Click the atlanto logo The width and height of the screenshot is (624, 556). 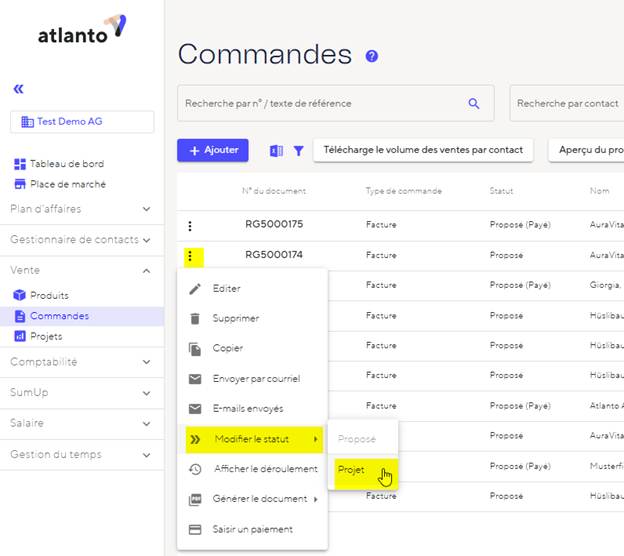pos(82,32)
